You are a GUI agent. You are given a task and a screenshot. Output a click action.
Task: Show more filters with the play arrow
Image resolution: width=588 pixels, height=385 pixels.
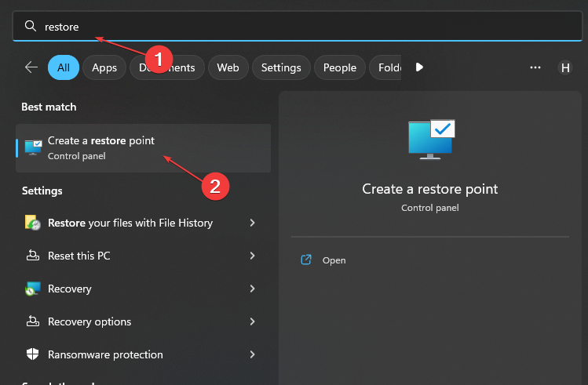tap(419, 67)
